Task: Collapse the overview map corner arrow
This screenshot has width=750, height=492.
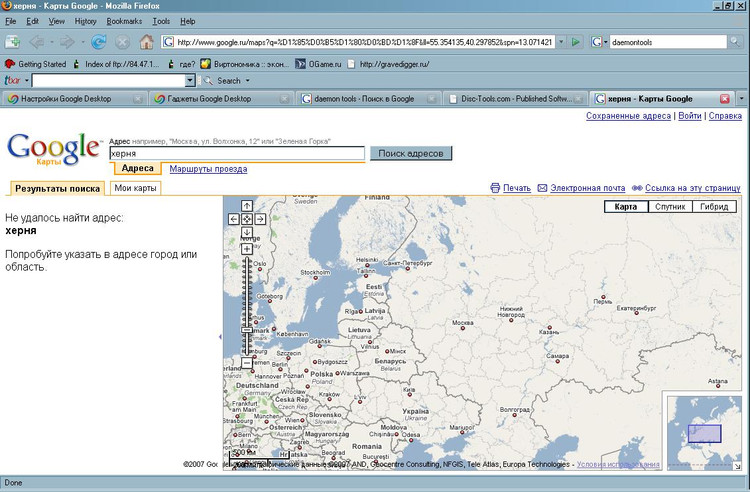Action: [x=737, y=466]
